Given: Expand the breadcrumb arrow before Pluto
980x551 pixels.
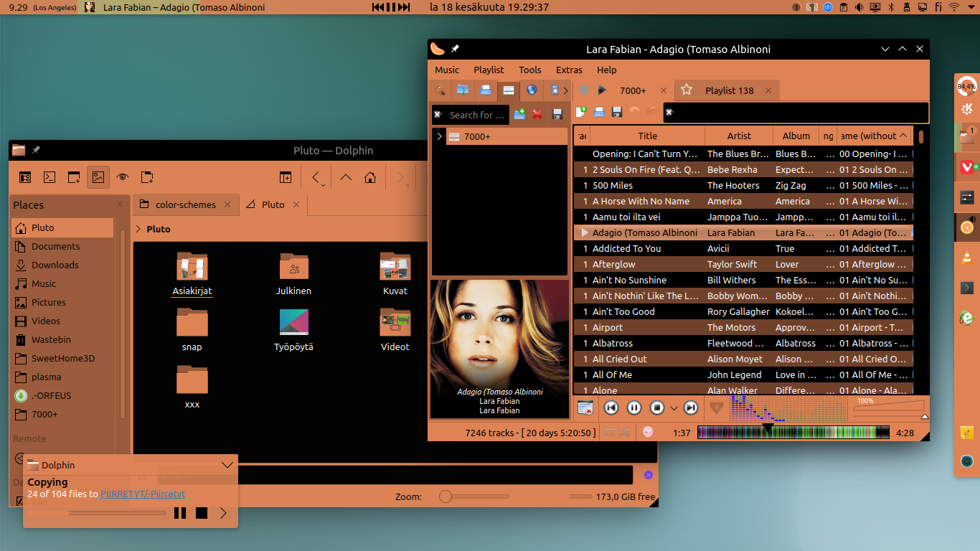Looking at the screenshot, I should click(x=138, y=229).
